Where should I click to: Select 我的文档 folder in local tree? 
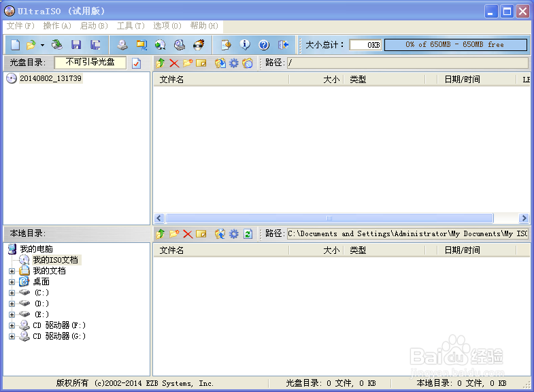point(49,271)
